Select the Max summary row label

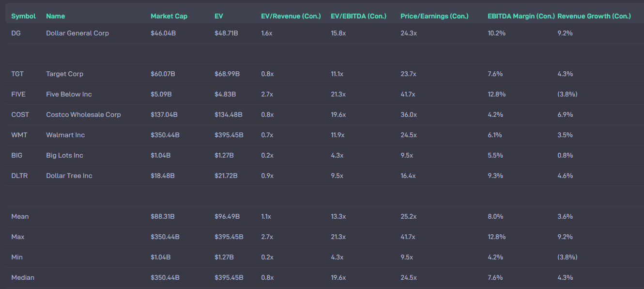click(18, 237)
